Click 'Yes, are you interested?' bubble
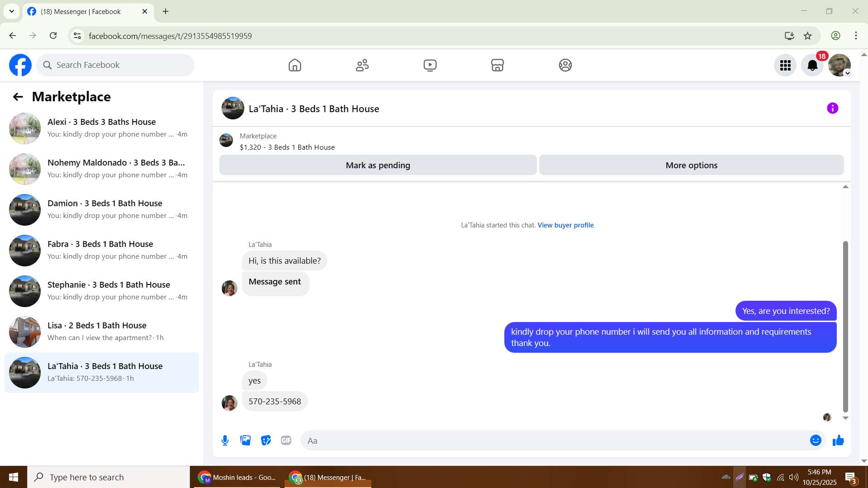The height and width of the screenshot is (488, 868). [786, 311]
